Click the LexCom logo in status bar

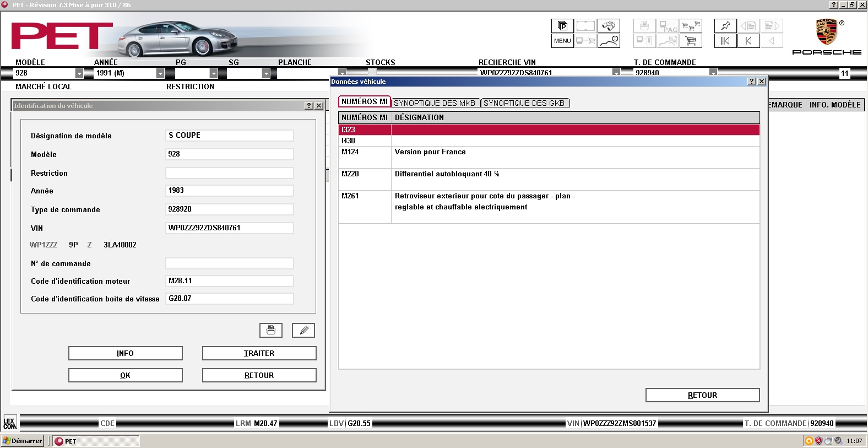tap(10, 423)
